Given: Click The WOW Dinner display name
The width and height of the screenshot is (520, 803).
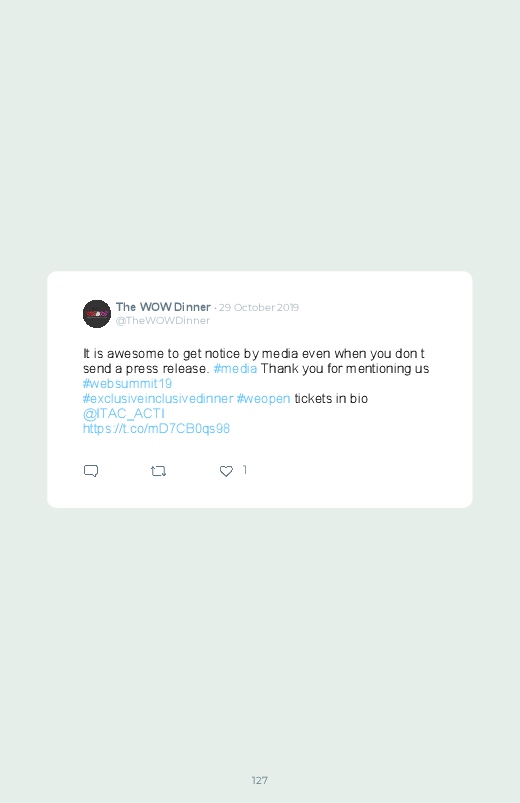Looking at the screenshot, I should pos(163,307).
